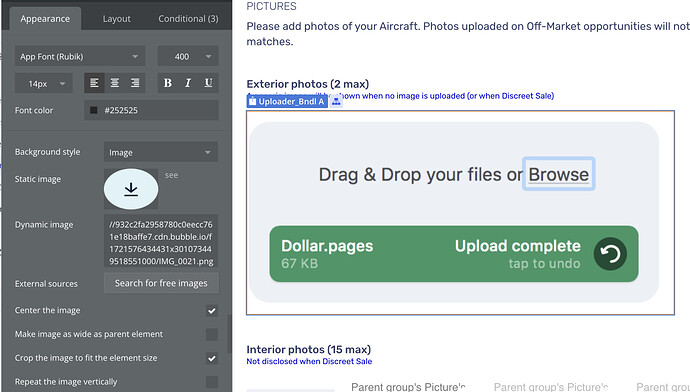Select the Uploader_Bndl A element label
The image size is (690, 392).
click(287, 102)
